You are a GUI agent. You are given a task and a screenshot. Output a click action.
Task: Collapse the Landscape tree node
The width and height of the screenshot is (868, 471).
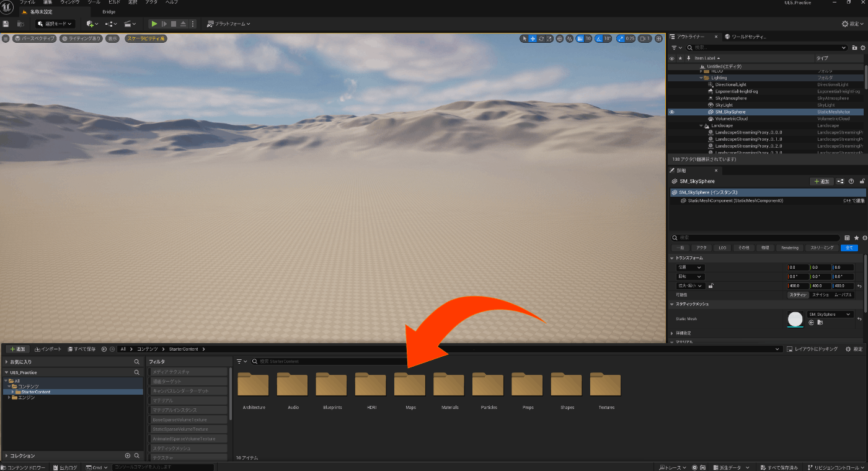(701, 126)
